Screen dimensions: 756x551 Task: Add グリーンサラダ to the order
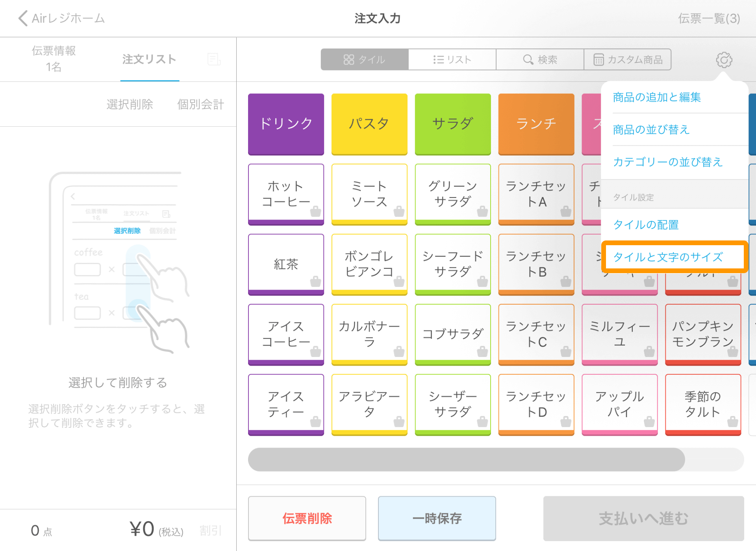[453, 194]
